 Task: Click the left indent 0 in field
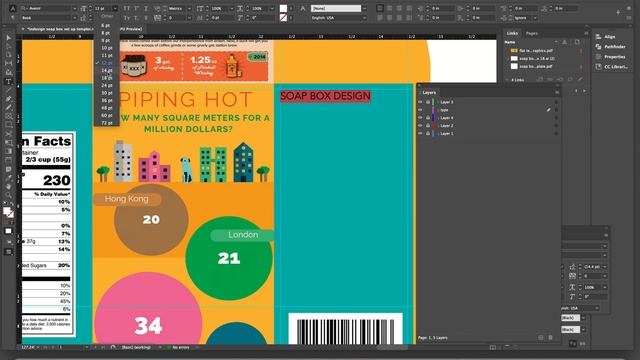[441, 9]
